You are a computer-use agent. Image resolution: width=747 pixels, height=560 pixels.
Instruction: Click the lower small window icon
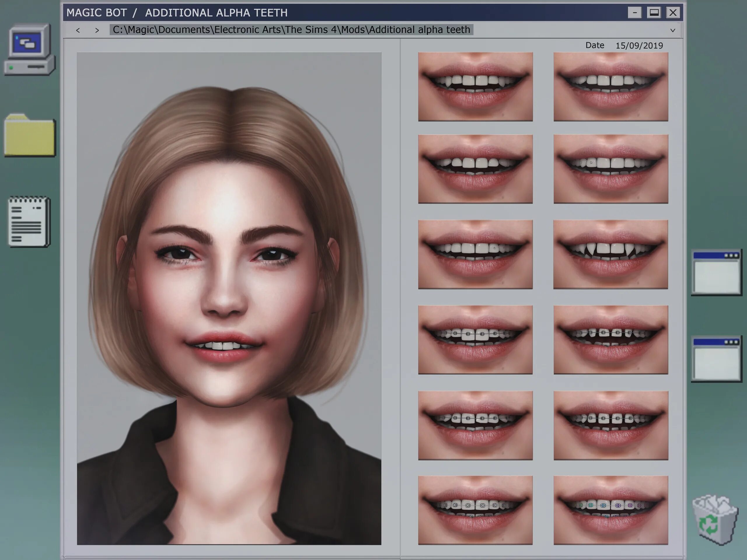pos(716,359)
